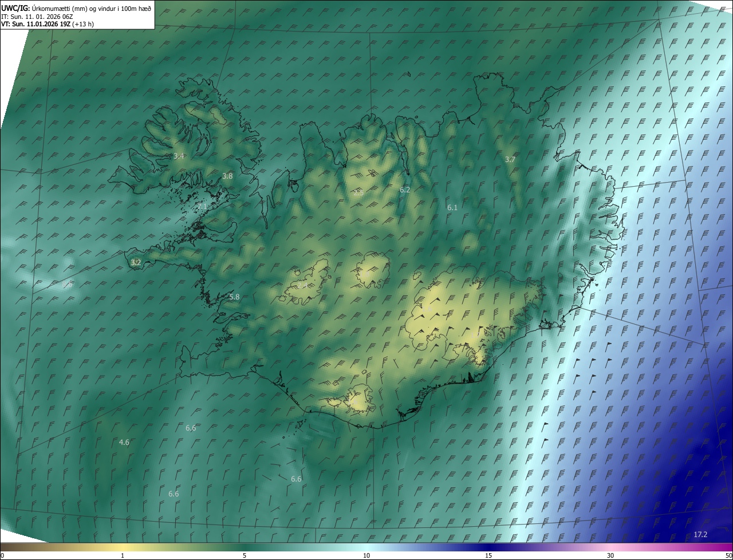Click the 5.8 value on the map

pyautogui.click(x=234, y=297)
